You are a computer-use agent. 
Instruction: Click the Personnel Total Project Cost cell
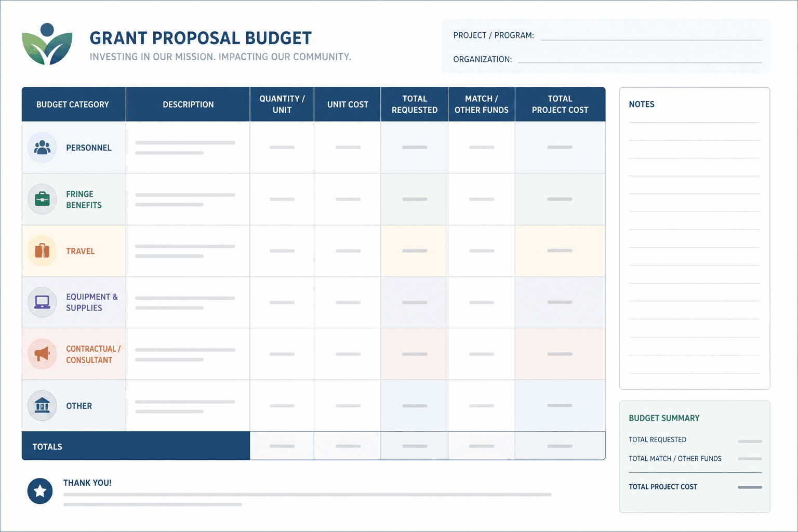pos(560,148)
